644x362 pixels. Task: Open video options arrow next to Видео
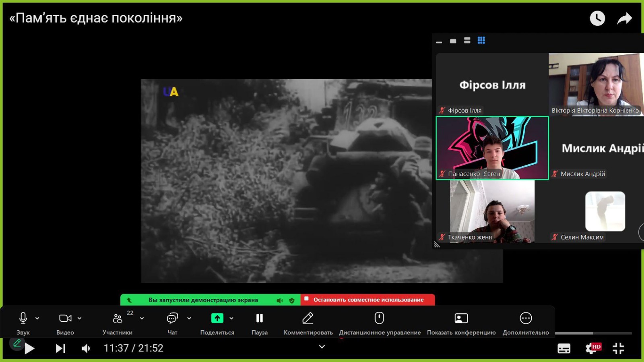(x=80, y=318)
